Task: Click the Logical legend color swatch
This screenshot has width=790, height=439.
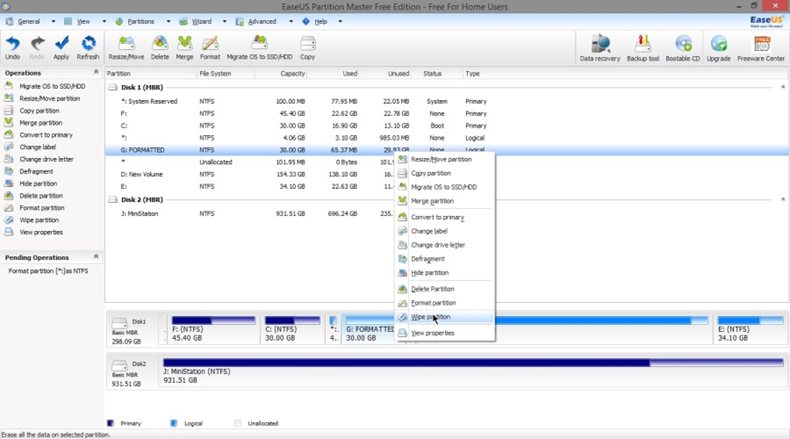Action: pos(174,423)
